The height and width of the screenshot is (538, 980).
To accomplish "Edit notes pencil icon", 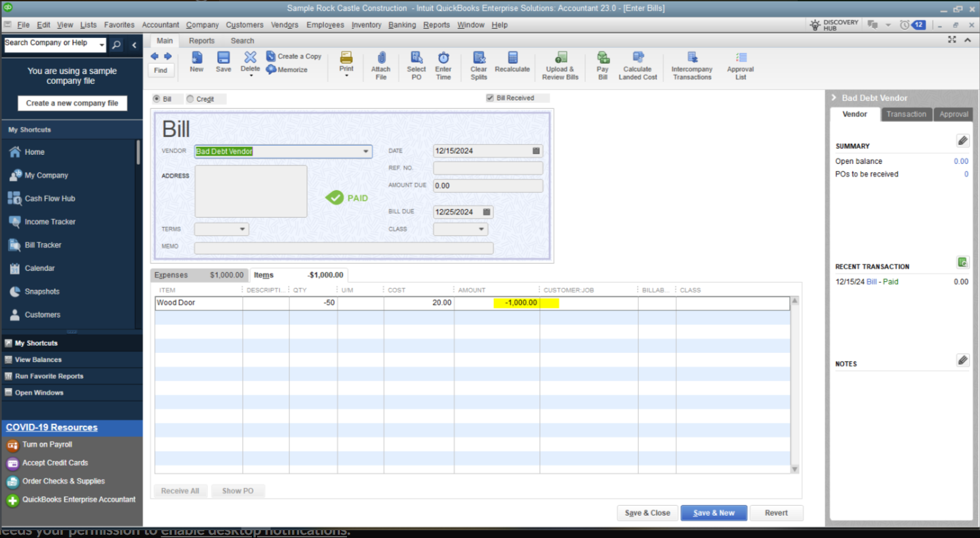I will point(962,360).
